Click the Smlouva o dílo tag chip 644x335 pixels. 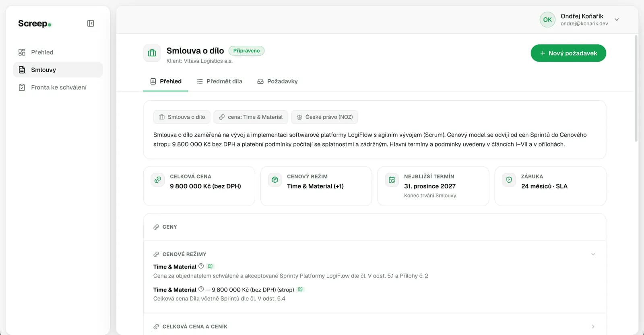pos(182,117)
